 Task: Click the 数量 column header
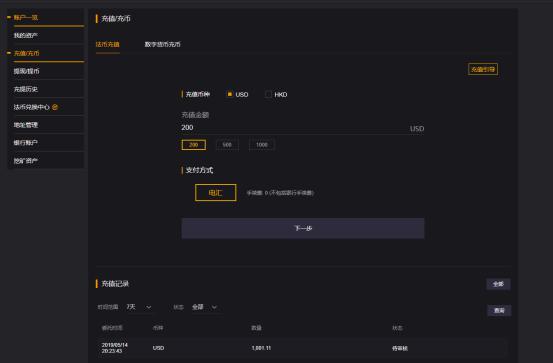tap(256, 328)
